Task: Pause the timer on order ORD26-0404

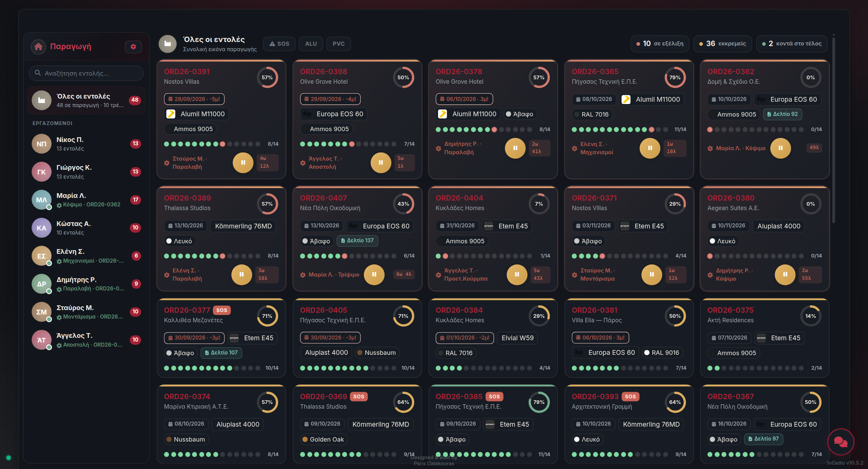Action: (517, 274)
